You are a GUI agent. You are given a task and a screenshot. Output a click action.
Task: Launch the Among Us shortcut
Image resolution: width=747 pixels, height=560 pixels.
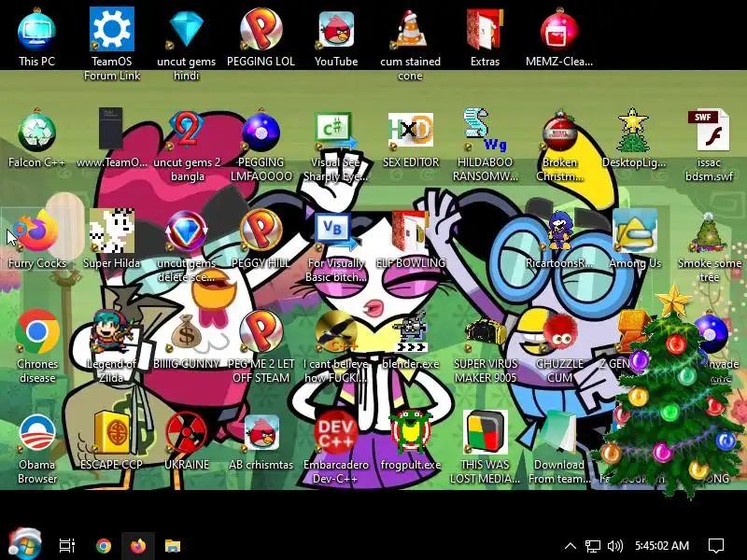pyautogui.click(x=635, y=231)
